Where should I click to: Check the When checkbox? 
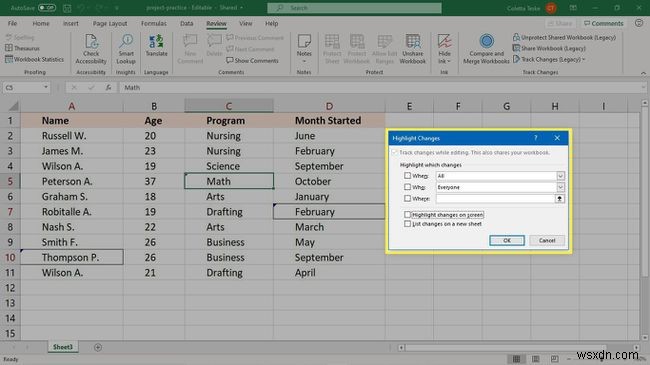click(x=407, y=176)
